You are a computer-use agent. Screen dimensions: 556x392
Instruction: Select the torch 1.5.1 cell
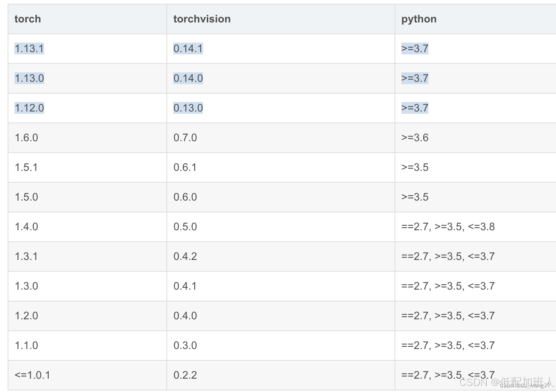click(26, 167)
